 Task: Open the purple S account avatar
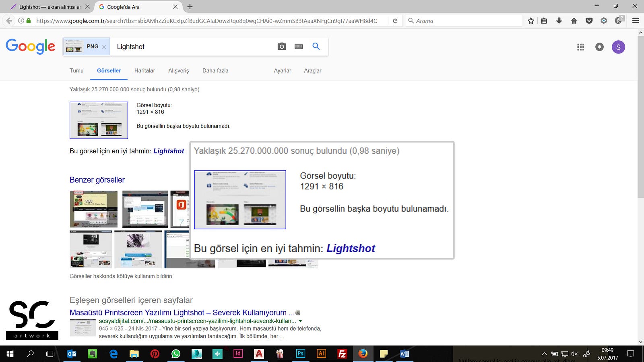coord(618,47)
